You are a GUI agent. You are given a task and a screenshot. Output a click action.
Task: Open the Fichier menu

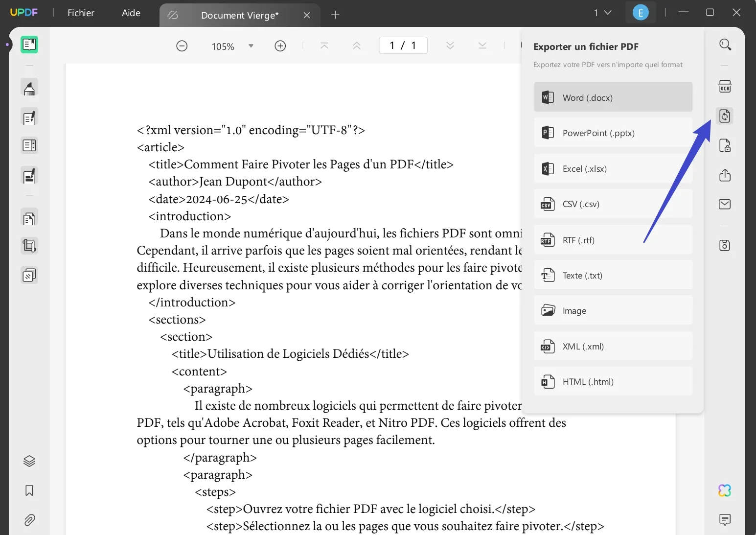81,13
